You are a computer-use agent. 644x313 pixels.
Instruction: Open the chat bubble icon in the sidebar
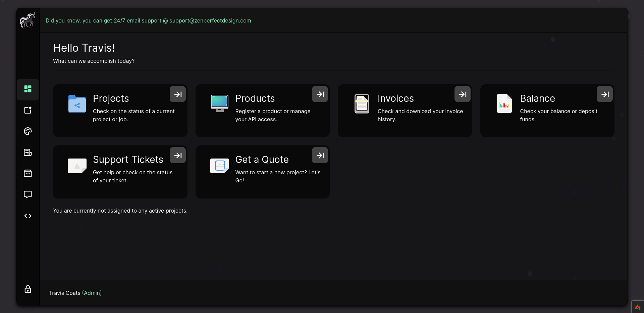(x=28, y=195)
